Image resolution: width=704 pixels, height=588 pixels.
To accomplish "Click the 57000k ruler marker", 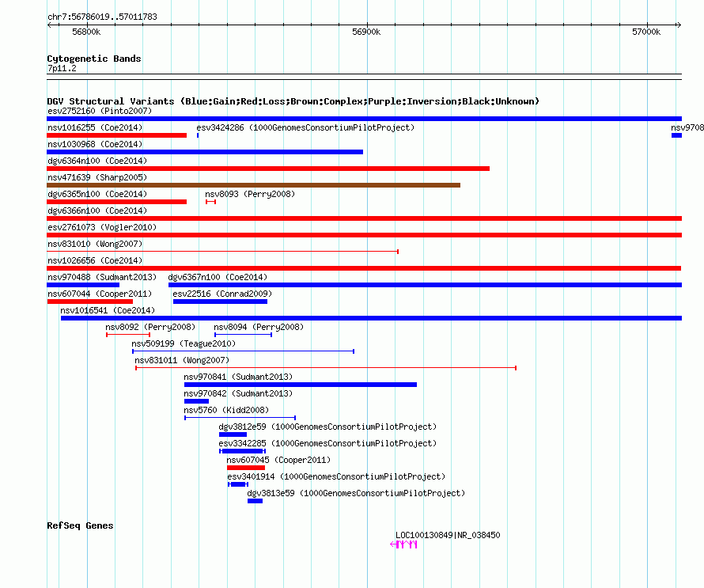I will (x=646, y=32).
